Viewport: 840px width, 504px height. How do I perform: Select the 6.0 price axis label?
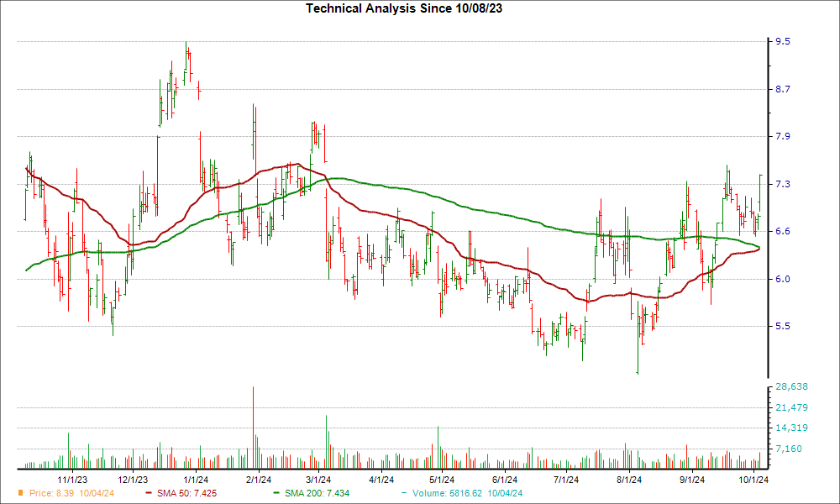[x=782, y=279]
